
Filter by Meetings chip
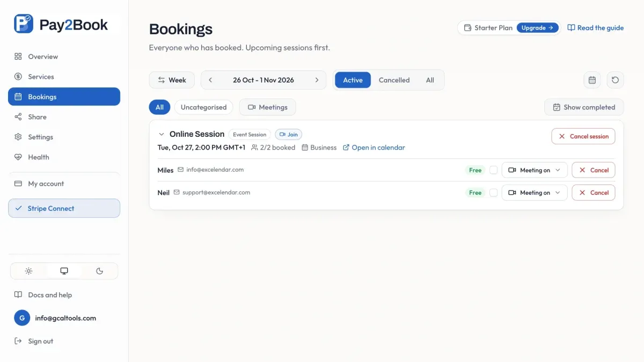tap(267, 107)
